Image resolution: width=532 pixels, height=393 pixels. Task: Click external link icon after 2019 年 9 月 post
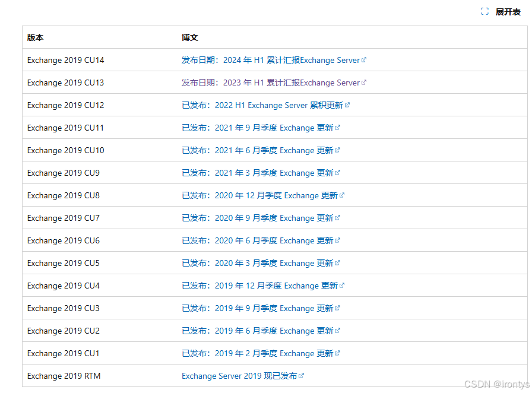pos(337,308)
